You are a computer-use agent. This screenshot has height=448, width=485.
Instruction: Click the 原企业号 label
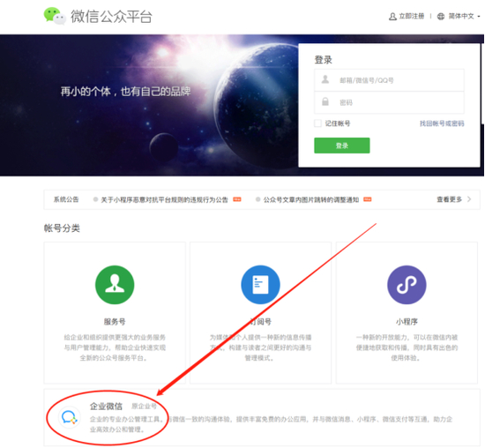coord(144,407)
